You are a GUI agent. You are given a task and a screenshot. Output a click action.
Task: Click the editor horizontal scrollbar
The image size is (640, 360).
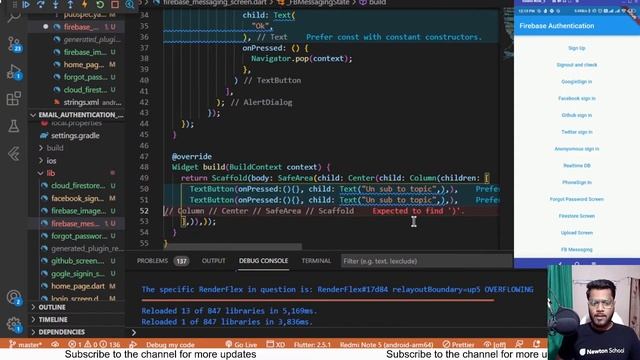[x=233, y=247]
